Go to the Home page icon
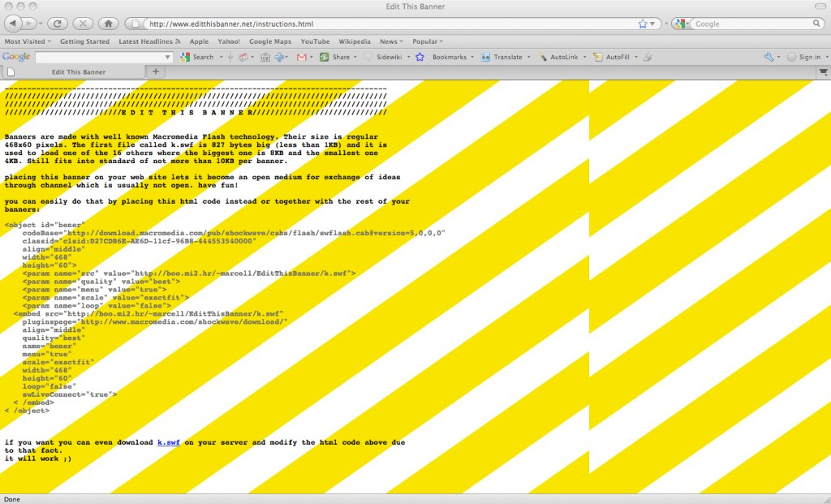Image resolution: width=831 pixels, height=504 pixels. coord(109,24)
